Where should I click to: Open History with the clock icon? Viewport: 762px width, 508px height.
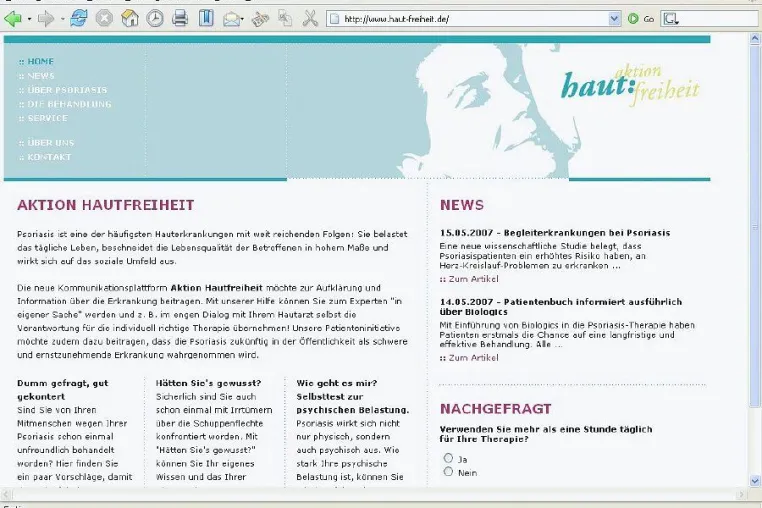coord(155,18)
